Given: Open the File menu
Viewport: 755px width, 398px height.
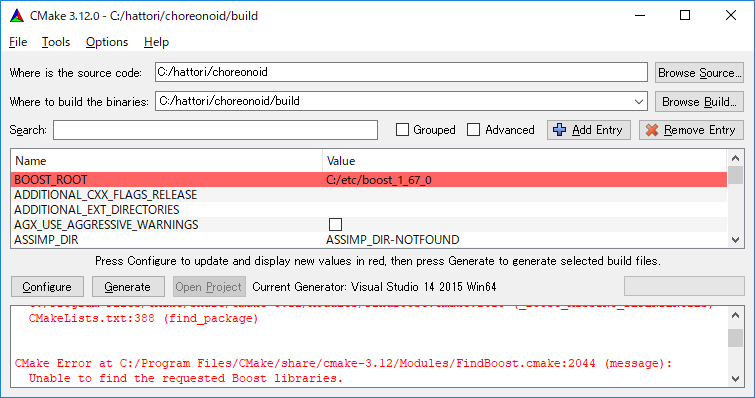Looking at the screenshot, I should pyautogui.click(x=18, y=42).
